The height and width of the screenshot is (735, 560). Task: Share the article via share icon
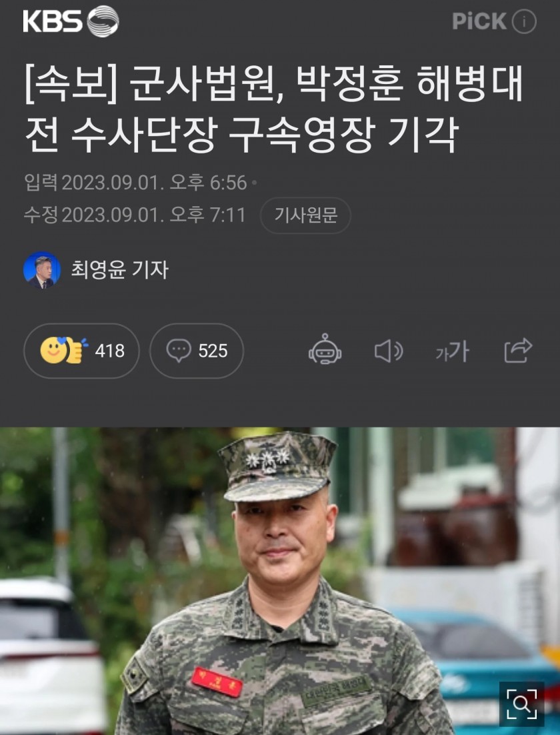tap(518, 350)
